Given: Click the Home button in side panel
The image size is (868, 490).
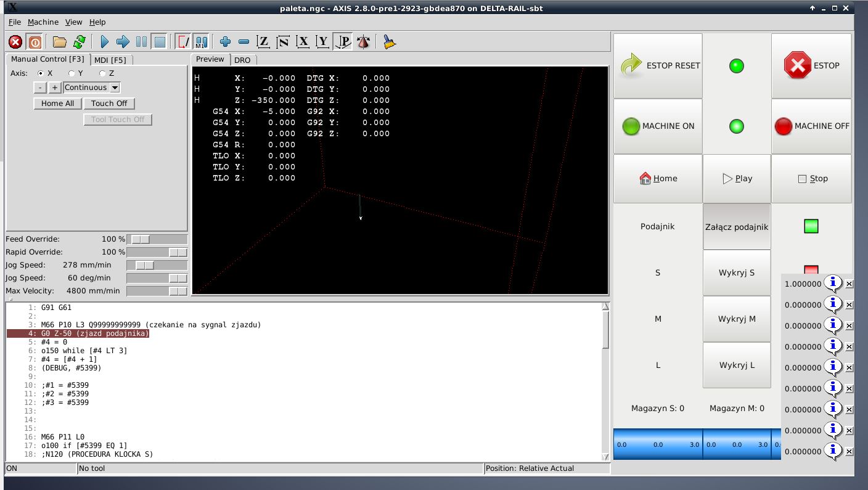Looking at the screenshot, I should (x=658, y=179).
